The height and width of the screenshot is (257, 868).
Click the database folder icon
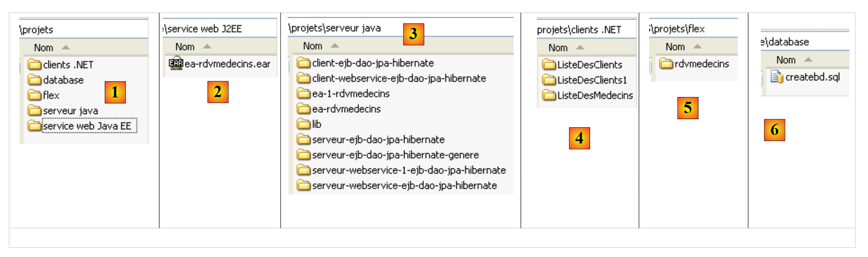click(35, 80)
